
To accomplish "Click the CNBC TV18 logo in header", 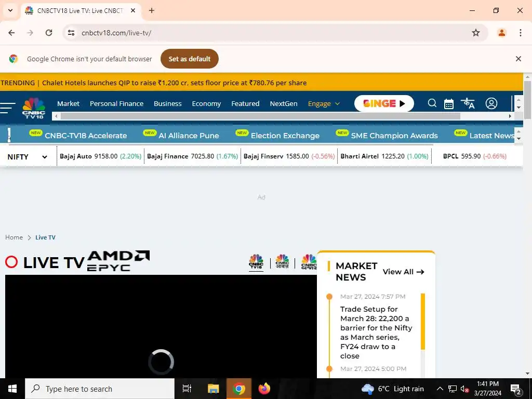I will (x=34, y=108).
